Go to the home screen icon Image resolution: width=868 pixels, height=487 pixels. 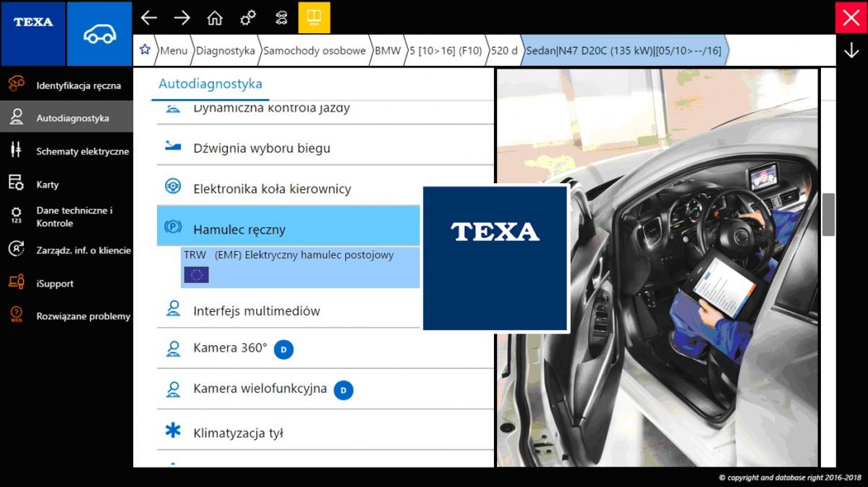click(215, 17)
